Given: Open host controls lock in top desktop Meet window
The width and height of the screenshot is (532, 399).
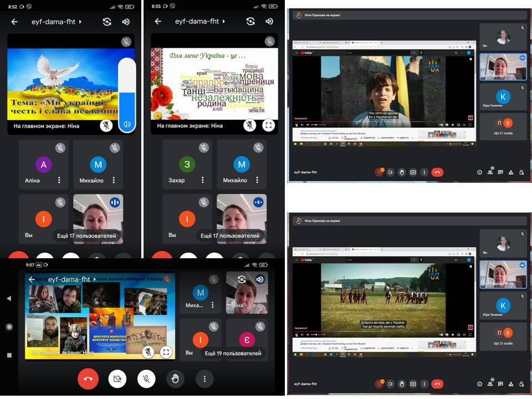Looking at the screenshot, I should [521, 172].
